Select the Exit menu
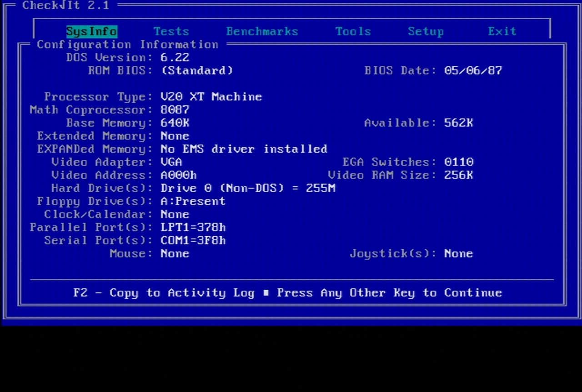This screenshot has width=582, height=392. pos(502,31)
